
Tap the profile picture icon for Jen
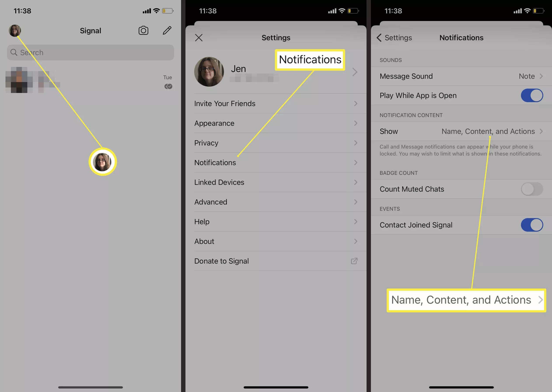(209, 71)
